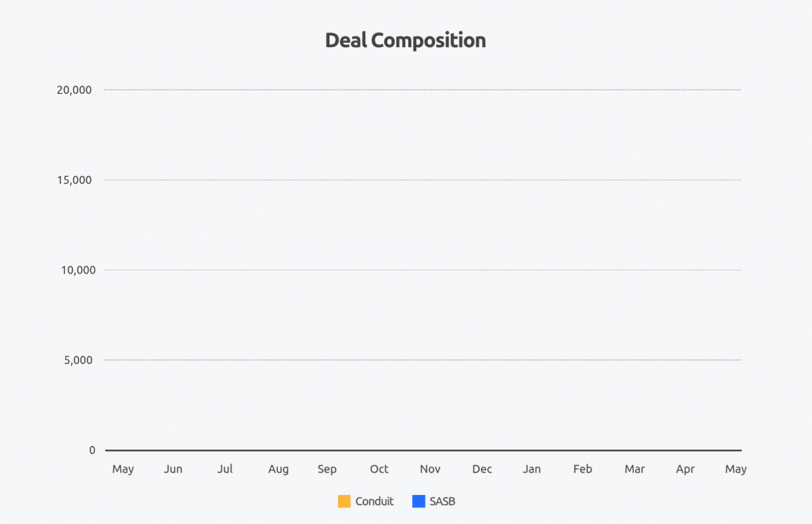This screenshot has height=524, width=812.
Task: Toggle the SASB series legend label
Action: pos(442,501)
